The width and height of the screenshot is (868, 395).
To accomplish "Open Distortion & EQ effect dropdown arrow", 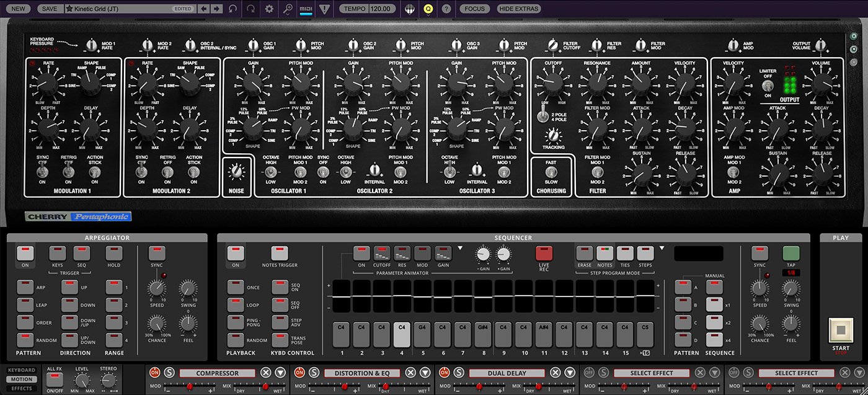I will click(425, 373).
